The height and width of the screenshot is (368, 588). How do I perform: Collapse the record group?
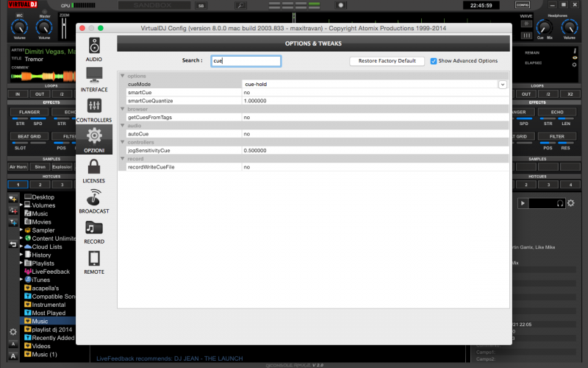click(122, 158)
